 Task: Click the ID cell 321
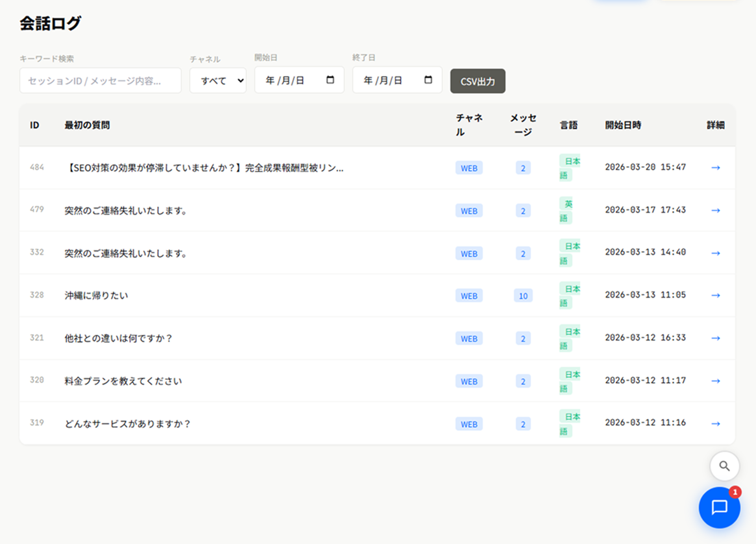pos(36,337)
